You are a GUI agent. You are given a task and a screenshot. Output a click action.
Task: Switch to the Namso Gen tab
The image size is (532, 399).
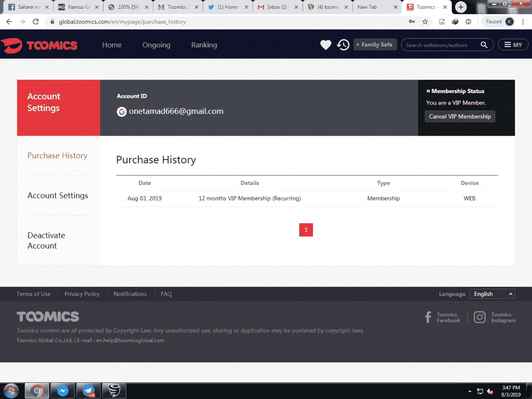[x=78, y=7]
